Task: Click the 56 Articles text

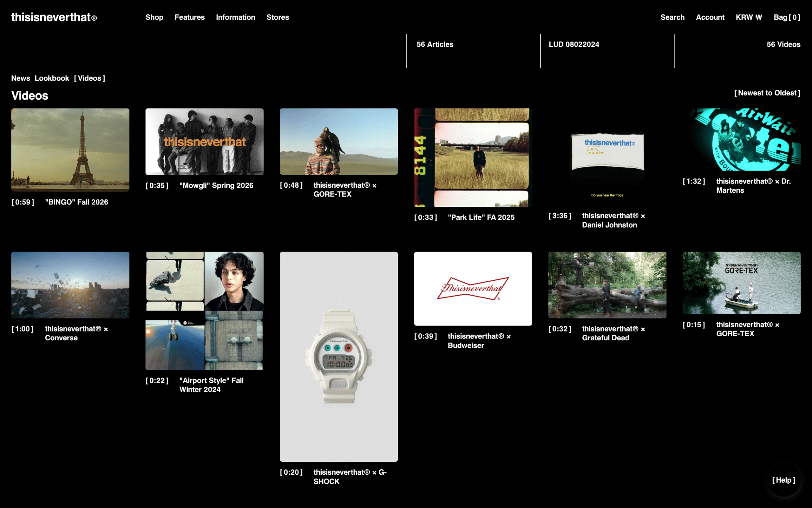Action: 435,44
